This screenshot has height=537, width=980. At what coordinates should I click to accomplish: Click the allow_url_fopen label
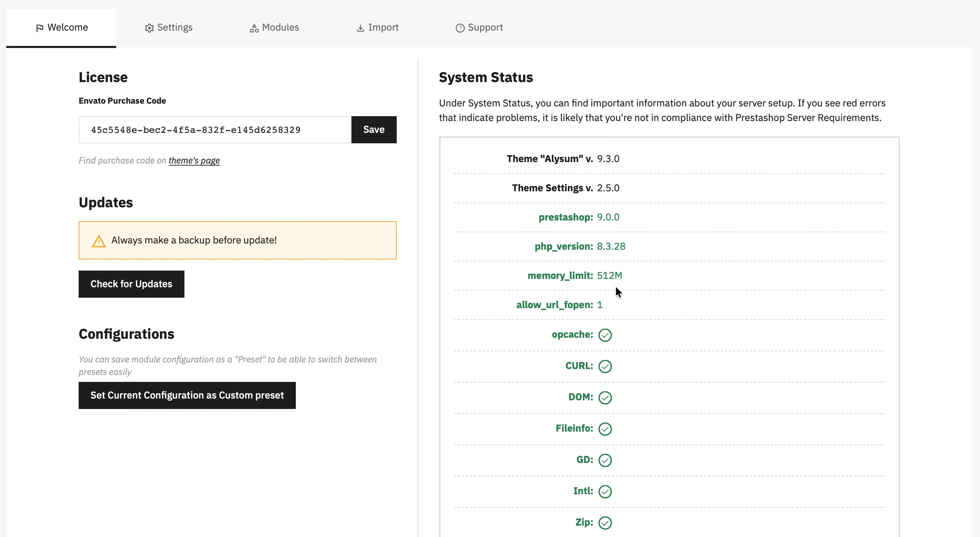point(554,305)
